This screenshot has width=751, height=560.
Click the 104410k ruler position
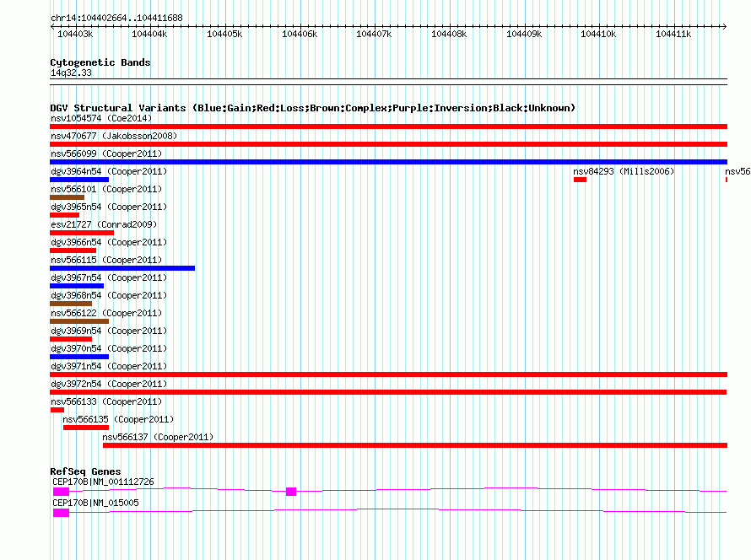[x=598, y=34]
